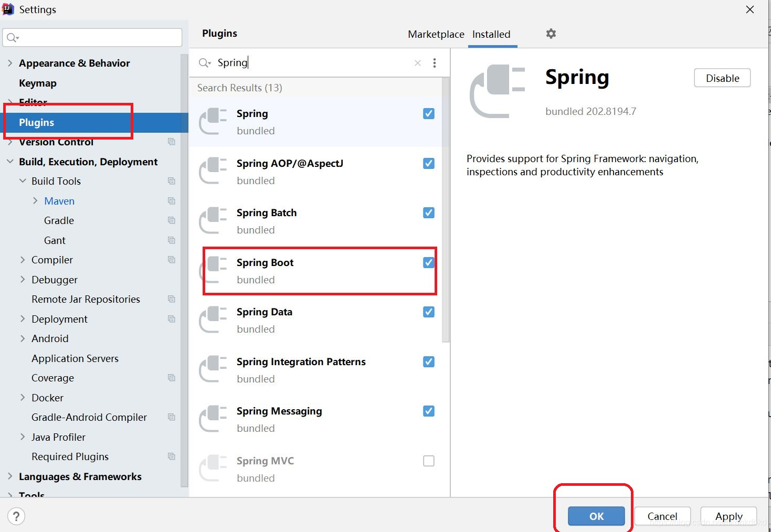Click project-level icon next to Build Tools

(x=171, y=181)
